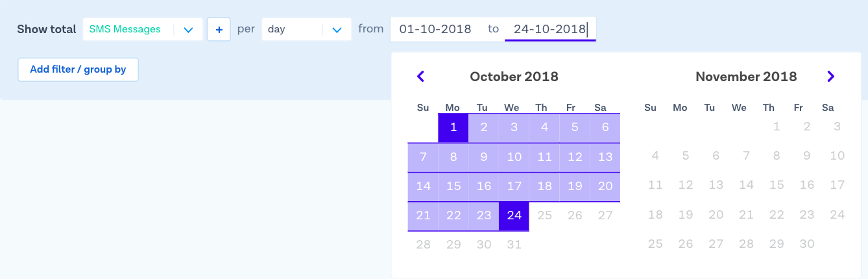Expand the per day interval dropdown
Viewport: 868px width, 279px height.
(x=337, y=30)
